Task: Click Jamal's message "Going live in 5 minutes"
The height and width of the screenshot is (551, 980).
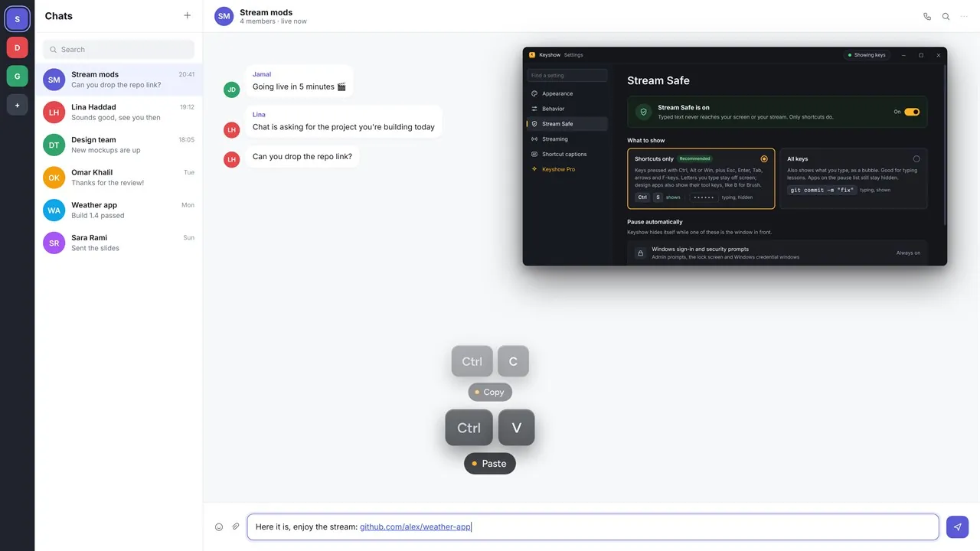Action: coord(299,86)
